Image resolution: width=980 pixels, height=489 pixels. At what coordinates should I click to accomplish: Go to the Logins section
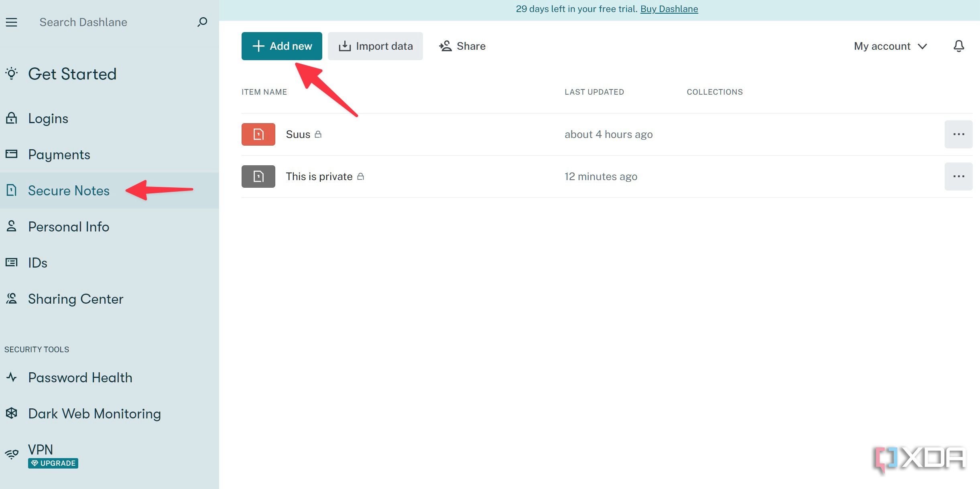click(48, 118)
